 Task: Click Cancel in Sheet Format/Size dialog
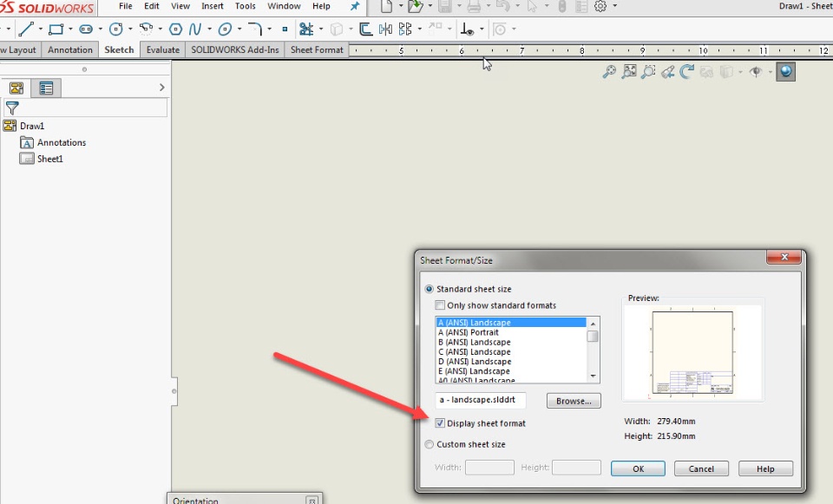[x=701, y=469]
